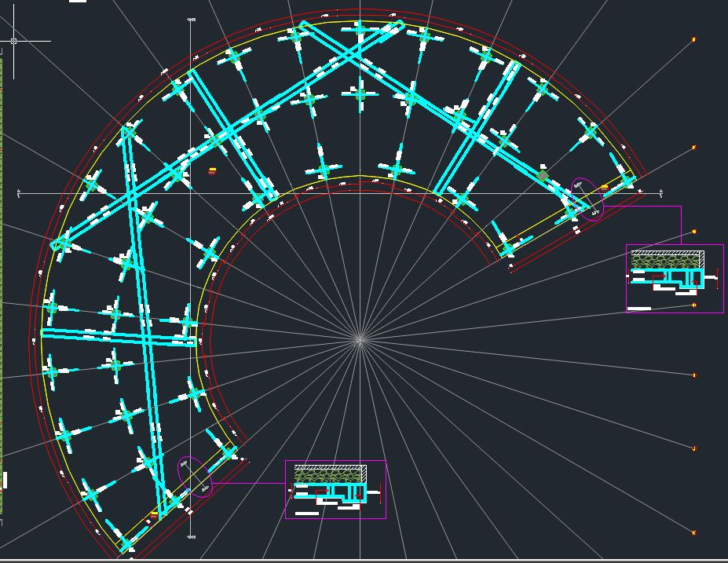Select the green gravel hatch in the right detail

tap(665, 261)
